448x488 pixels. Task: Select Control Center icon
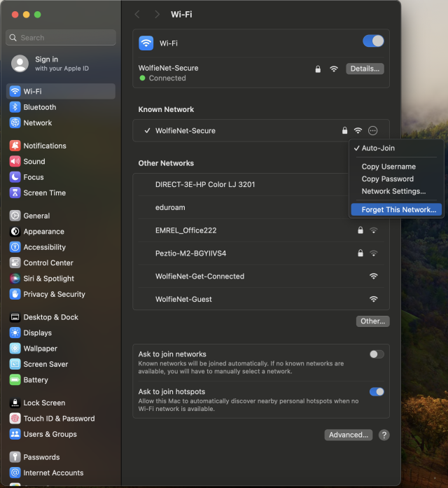click(x=15, y=263)
